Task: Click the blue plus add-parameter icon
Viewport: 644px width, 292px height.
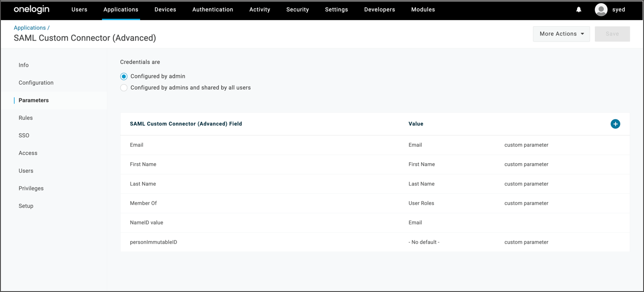Action: point(615,124)
